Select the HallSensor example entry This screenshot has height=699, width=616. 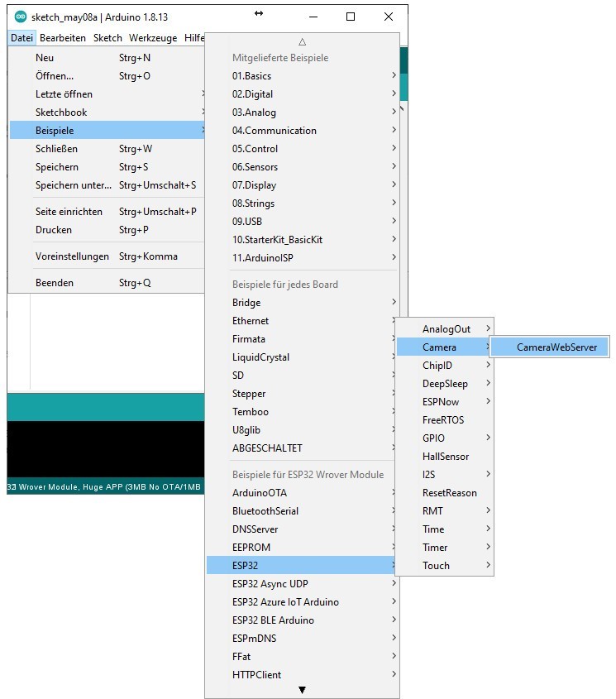coord(445,457)
